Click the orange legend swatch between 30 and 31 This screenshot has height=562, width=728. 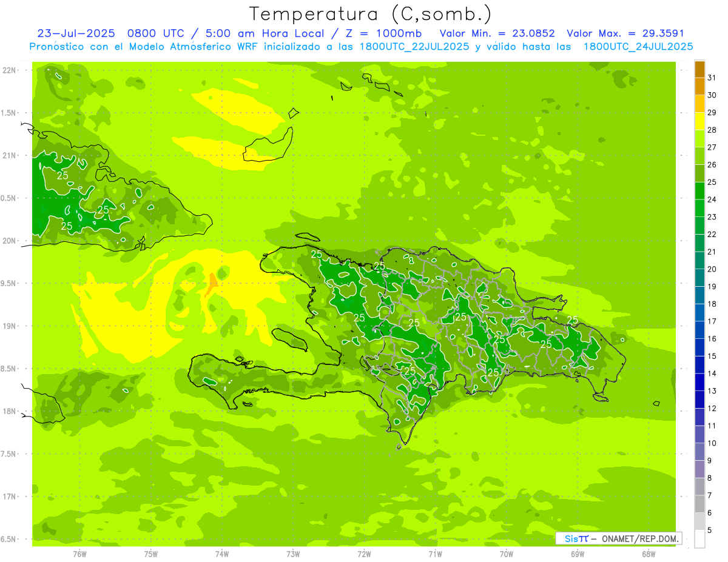[x=699, y=86]
